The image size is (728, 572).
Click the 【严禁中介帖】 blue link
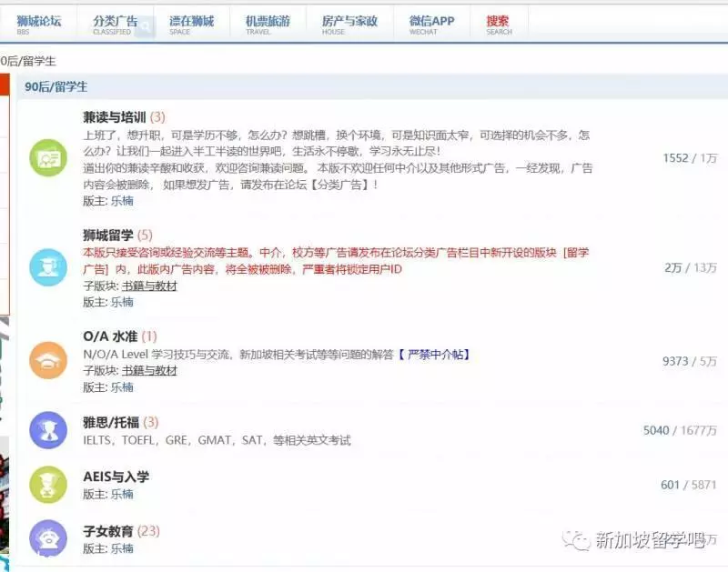pos(434,355)
